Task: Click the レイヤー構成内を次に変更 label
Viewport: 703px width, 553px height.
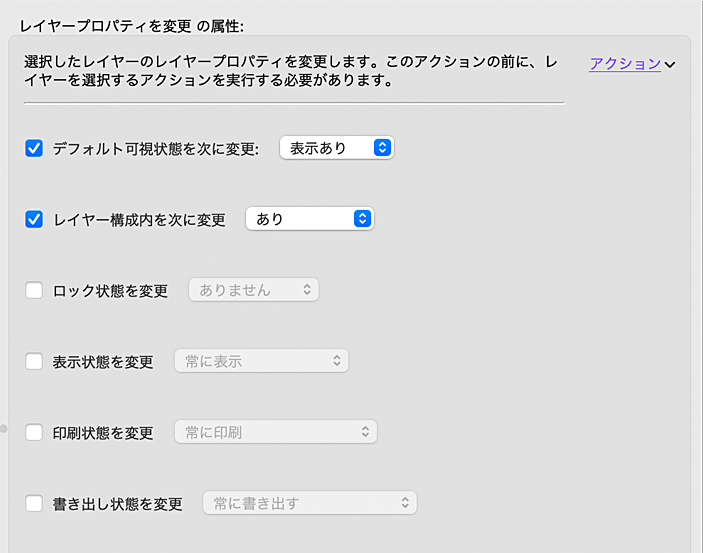Action: click(x=139, y=220)
